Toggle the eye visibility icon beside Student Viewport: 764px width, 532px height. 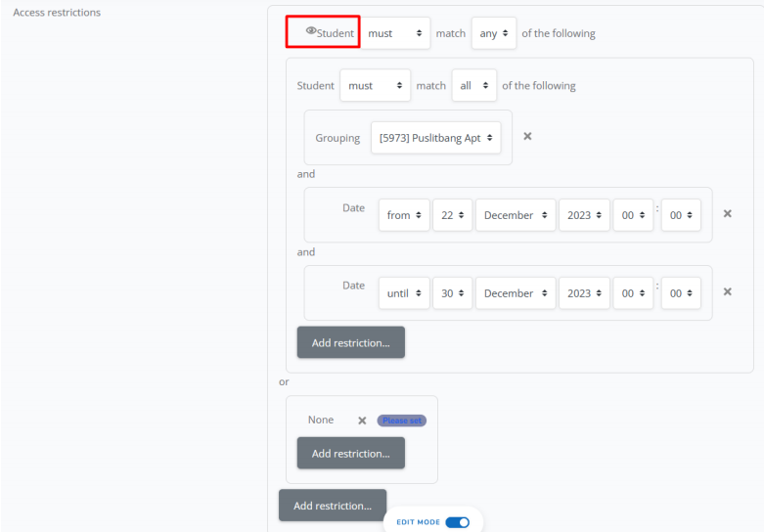point(311,31)
